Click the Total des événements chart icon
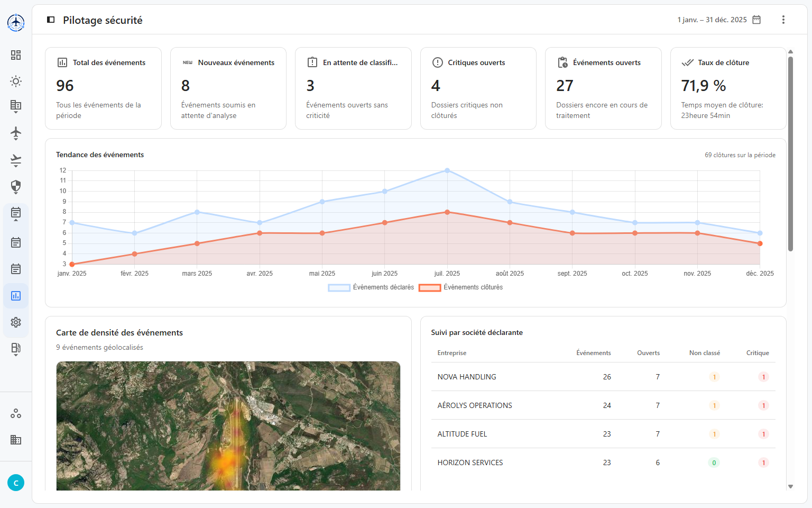Screen dimensions: 812x508 point(62,62)
